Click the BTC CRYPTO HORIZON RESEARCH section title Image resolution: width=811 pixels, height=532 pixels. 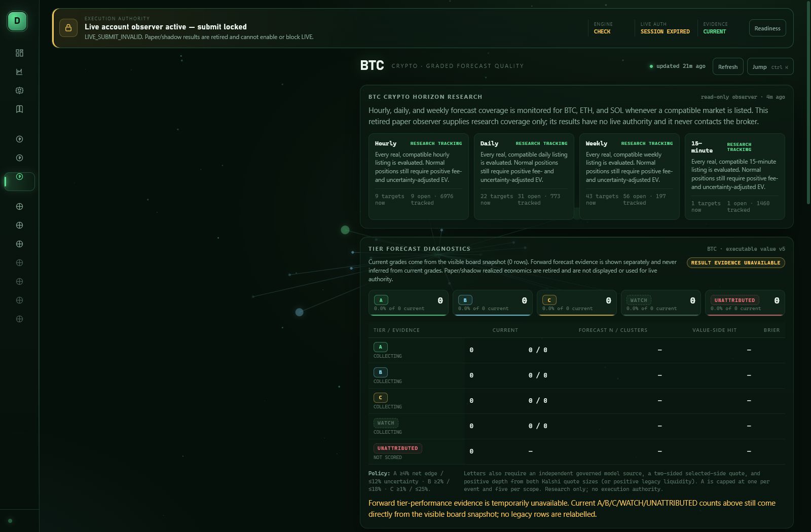[x=425, y=97]
